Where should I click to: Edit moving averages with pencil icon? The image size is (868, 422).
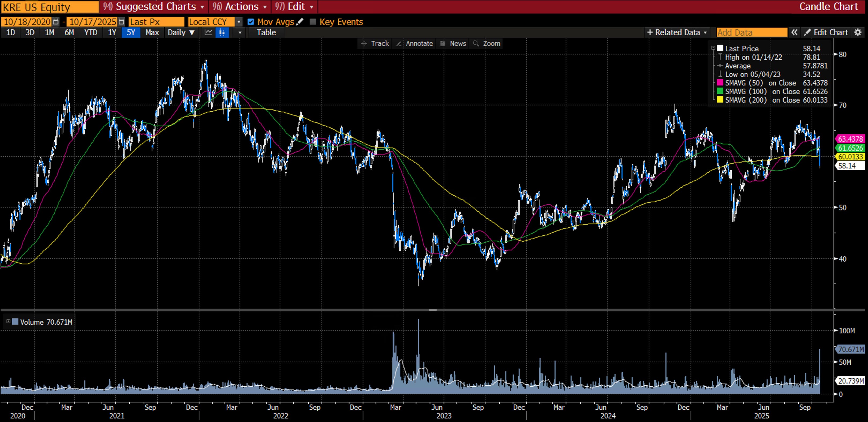(x=300, y=22)
